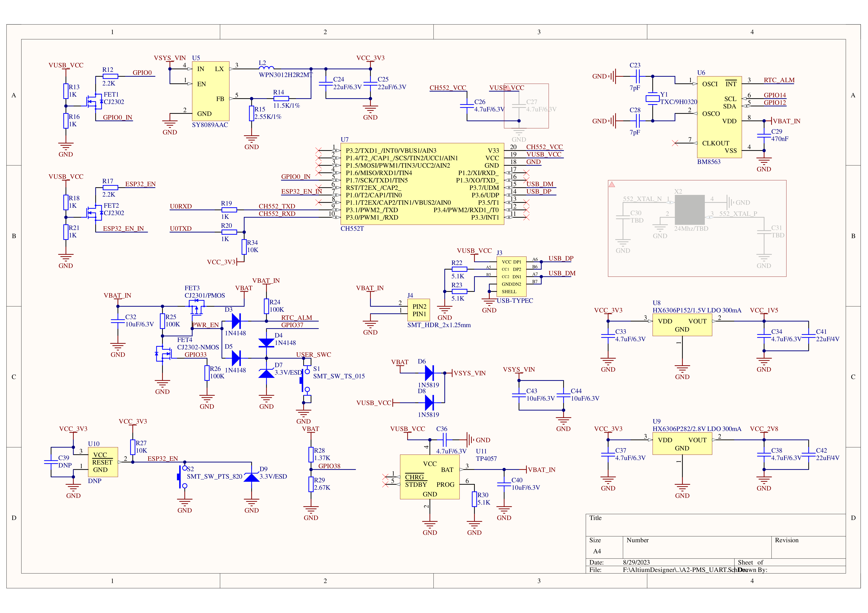Click the 'GPIO33' net label
The image size is (868, 613).
pyautogui.click(x=195, y=355)
